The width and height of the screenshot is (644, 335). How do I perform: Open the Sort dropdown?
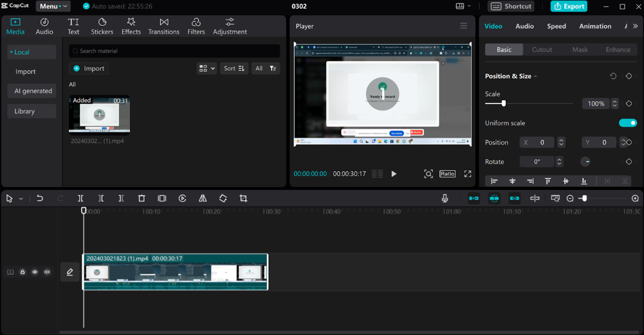click(234, 68)
